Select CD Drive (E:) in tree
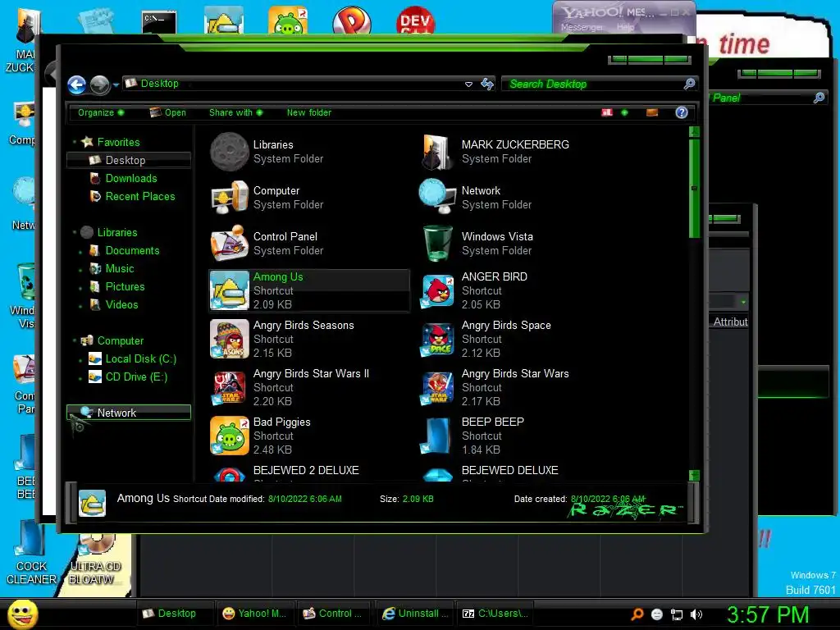 pos(136,377)
